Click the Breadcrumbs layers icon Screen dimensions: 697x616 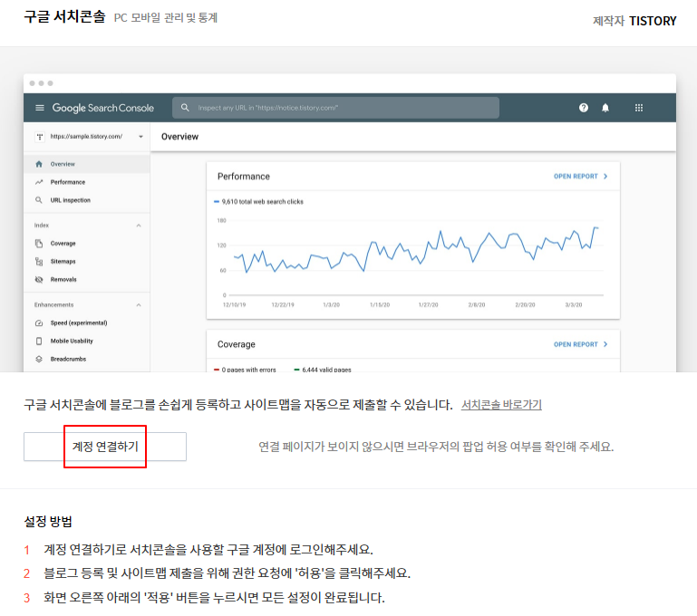(x=39, y=359)
